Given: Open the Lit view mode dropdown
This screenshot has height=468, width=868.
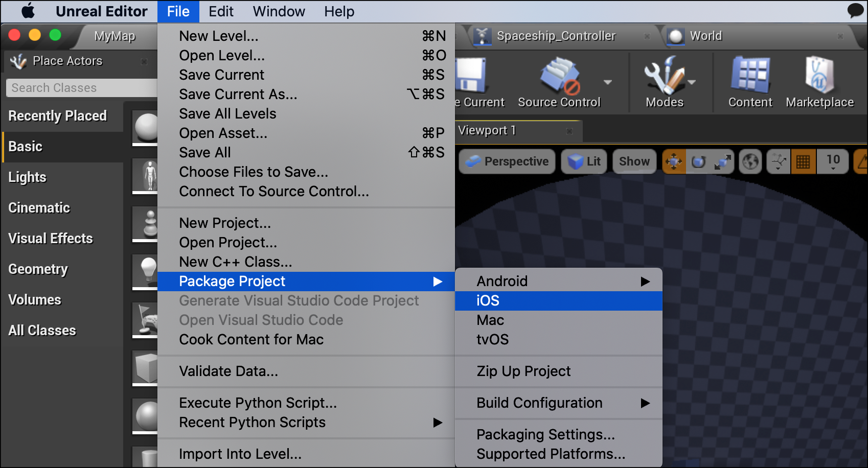Looking at the screenshot, I should tap(584, 161).
